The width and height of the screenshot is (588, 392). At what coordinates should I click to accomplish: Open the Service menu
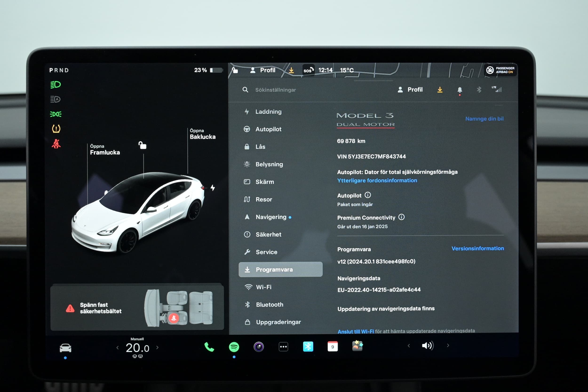click(x=261, y=252)
